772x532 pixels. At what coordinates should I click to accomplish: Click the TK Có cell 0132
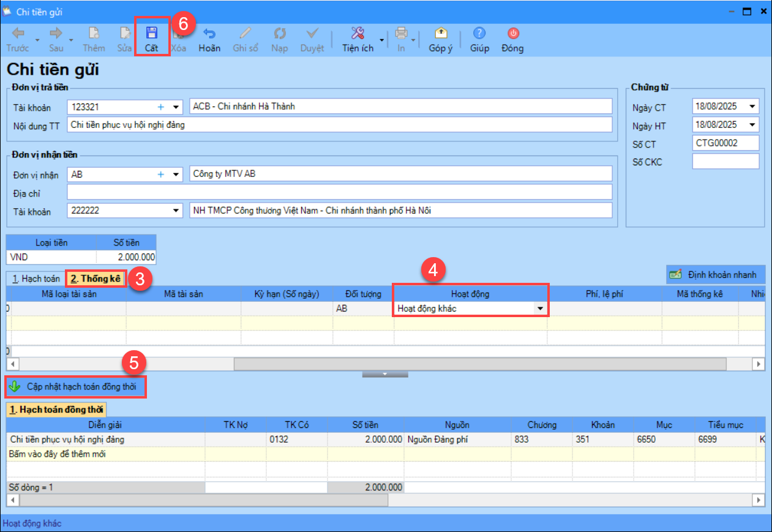pyautogui.click(x=297, y=440)
